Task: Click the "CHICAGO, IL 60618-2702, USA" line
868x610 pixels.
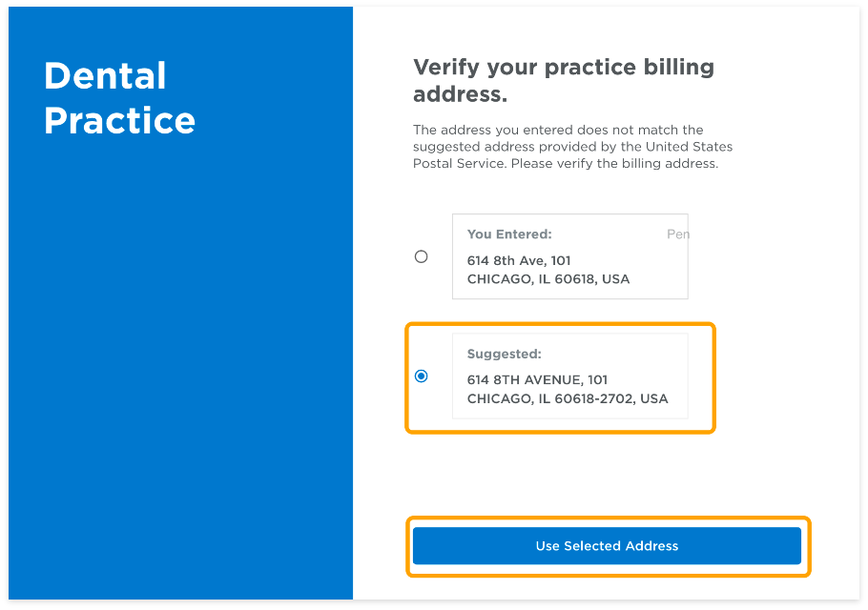Action: coord(568,398)
